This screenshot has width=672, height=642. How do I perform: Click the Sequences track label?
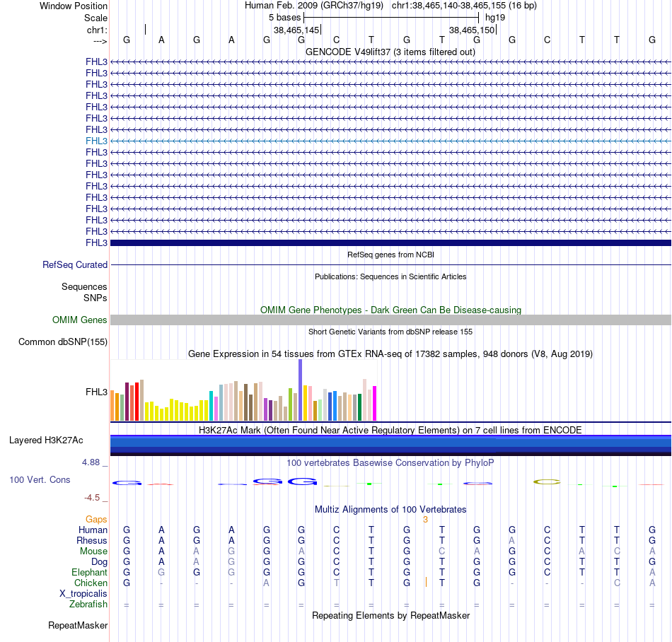pyautogui.click(x=84, y=286)
